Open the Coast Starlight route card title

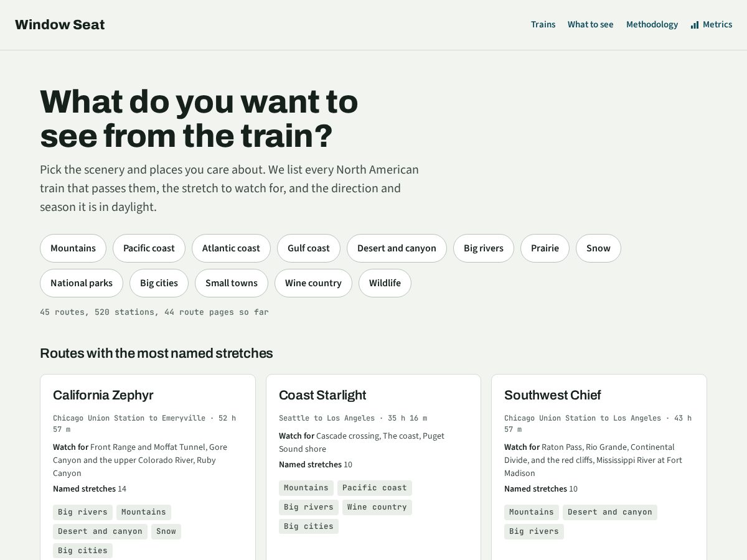[x=322, y=395]
